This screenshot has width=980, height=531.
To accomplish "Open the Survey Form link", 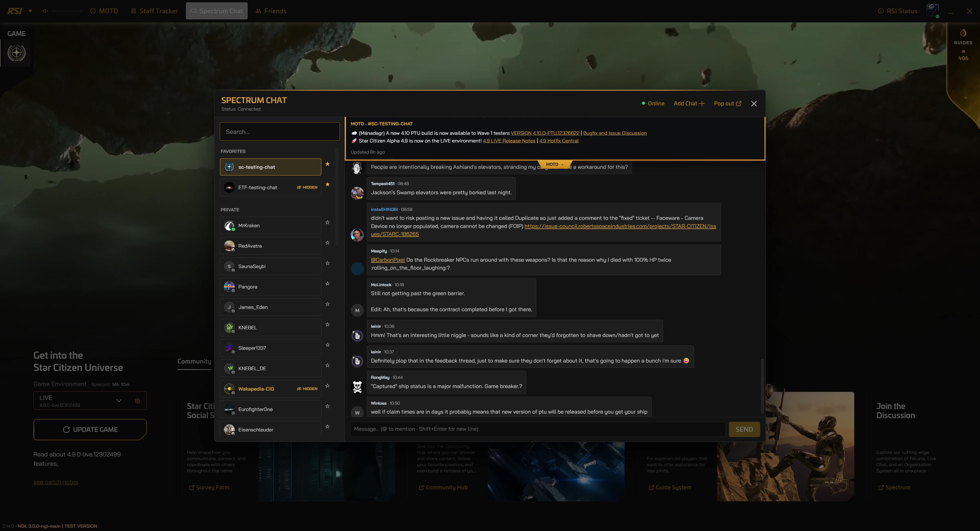I will (x=209, y=488).
